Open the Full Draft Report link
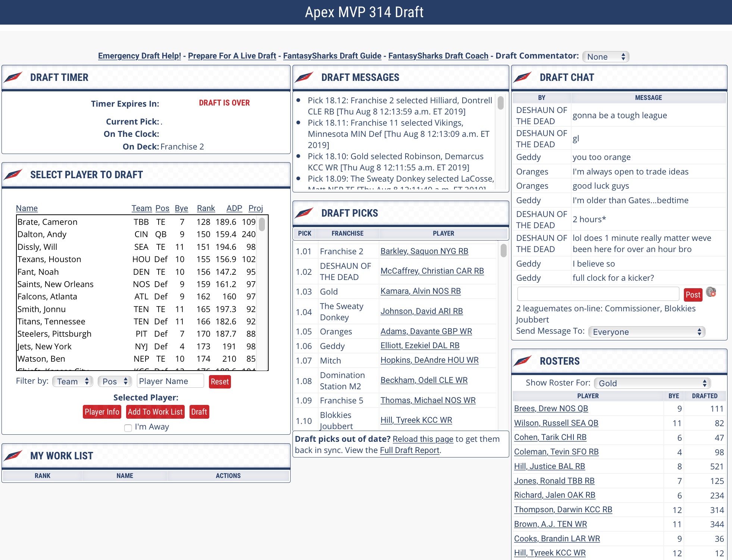This screenshot has height=560, width=732. (x=410, y=450)
